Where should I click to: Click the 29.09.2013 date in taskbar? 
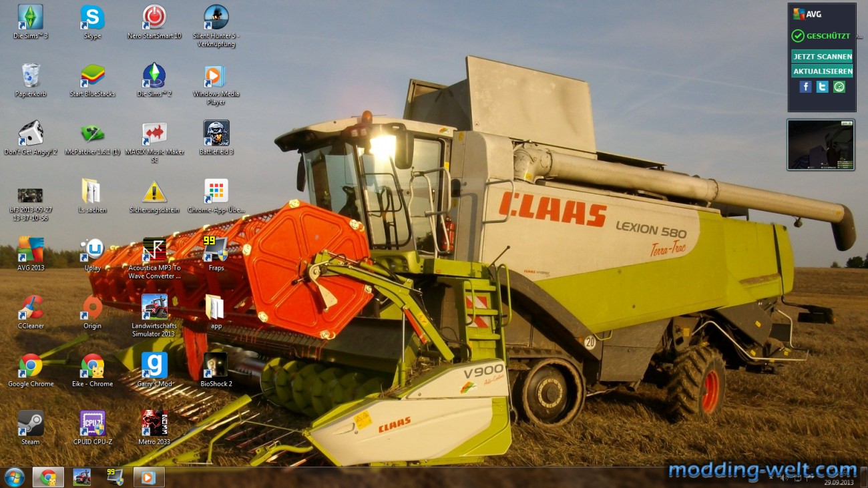point(838,482)
